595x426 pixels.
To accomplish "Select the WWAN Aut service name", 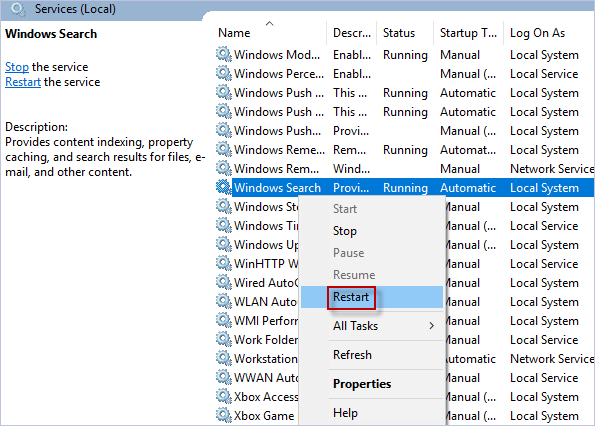I will (x=266, y=378).
